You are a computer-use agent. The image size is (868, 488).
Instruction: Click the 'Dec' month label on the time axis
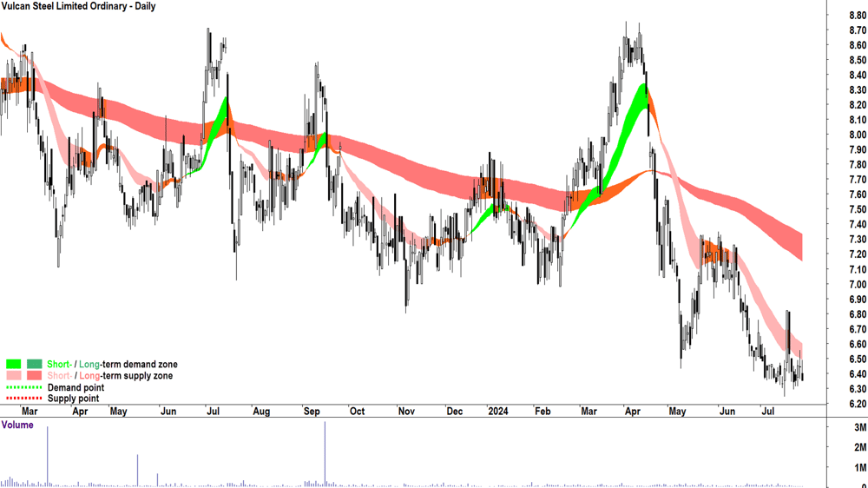(455, 412)
